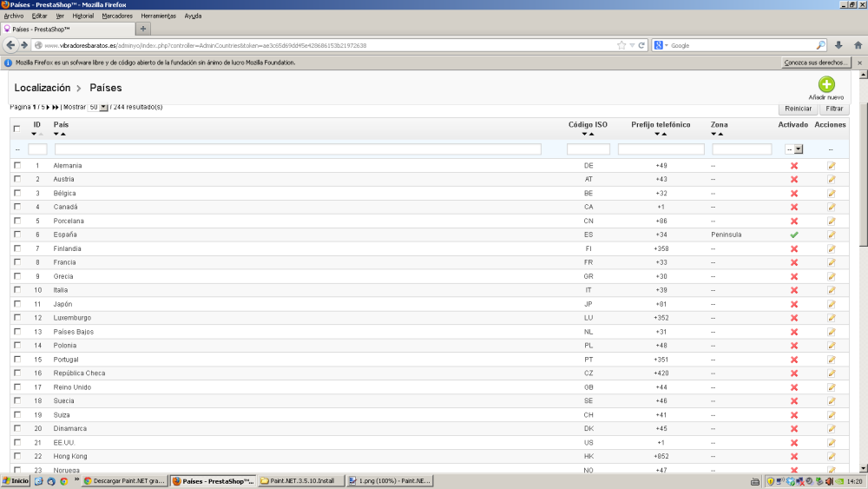868x489 pixels.
Task: Tick the checkbox for Bélgica
Action: (17, 193)
